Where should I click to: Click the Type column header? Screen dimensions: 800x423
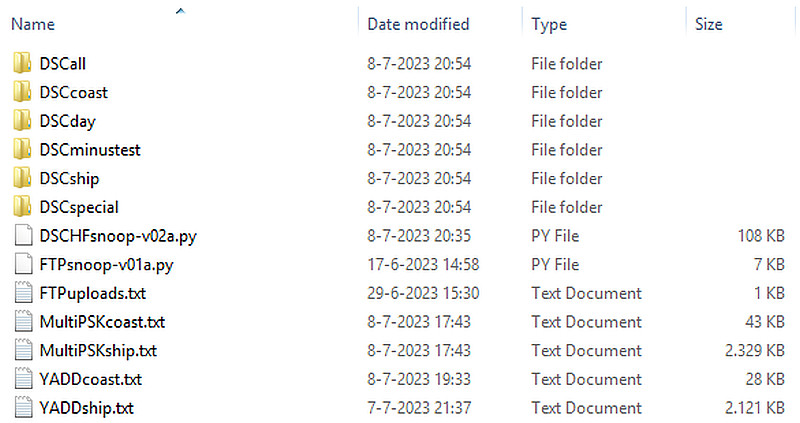pyautogui.click(x=549, y=24)
